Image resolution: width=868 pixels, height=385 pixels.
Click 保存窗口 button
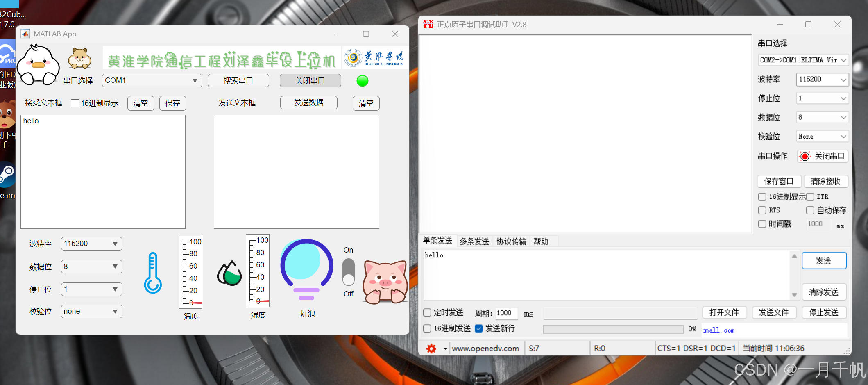779,181
